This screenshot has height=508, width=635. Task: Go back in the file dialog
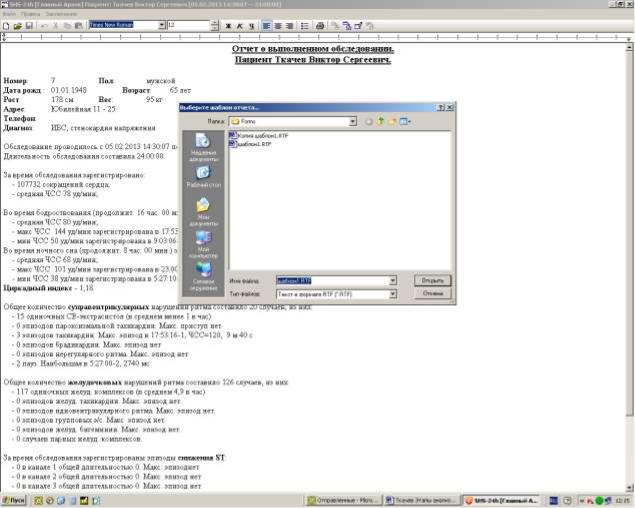coord(369,121)
